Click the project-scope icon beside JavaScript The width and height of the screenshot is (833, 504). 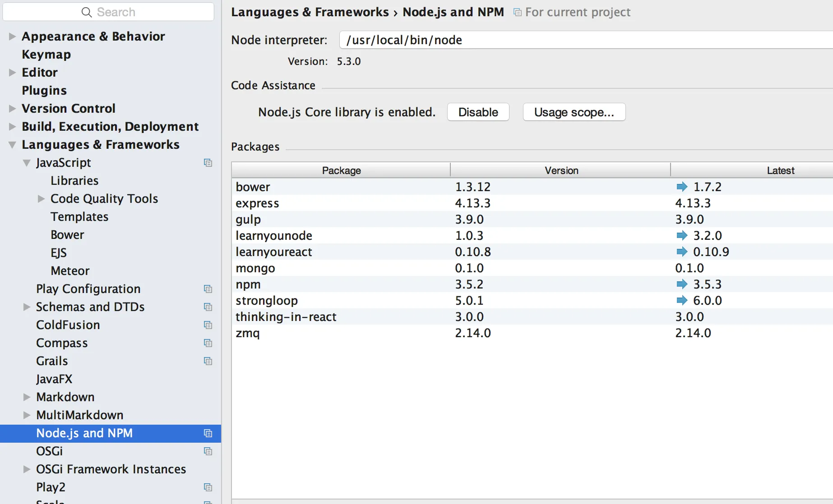point(208,163)
